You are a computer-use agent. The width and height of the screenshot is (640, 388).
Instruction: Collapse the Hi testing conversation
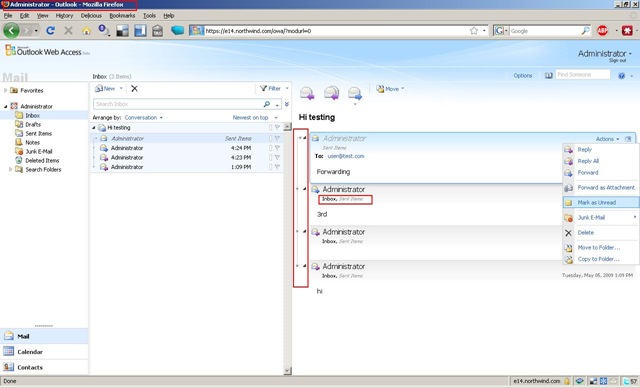93,128
